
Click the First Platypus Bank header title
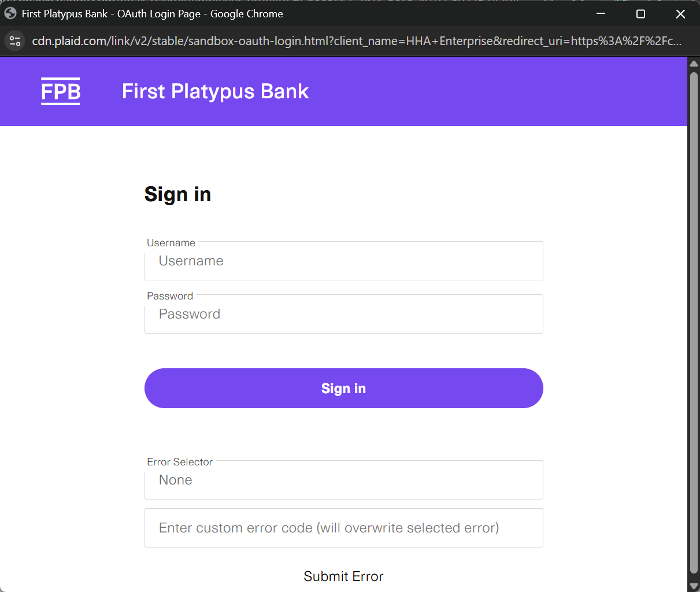tap(215, 91)
